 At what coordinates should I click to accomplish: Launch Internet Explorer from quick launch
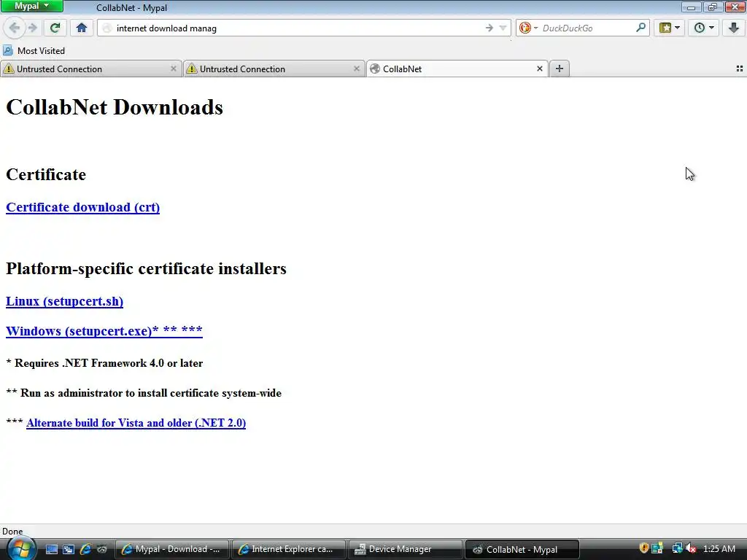[x=86, y=549]
